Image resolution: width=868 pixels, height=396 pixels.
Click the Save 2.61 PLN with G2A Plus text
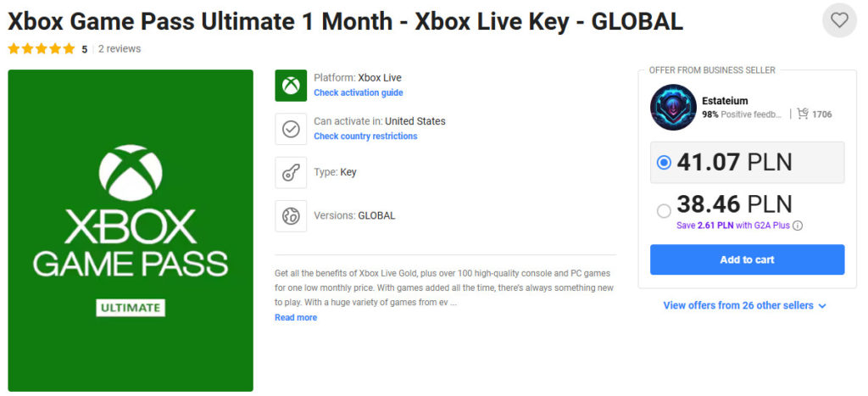(x=733, y=226)
